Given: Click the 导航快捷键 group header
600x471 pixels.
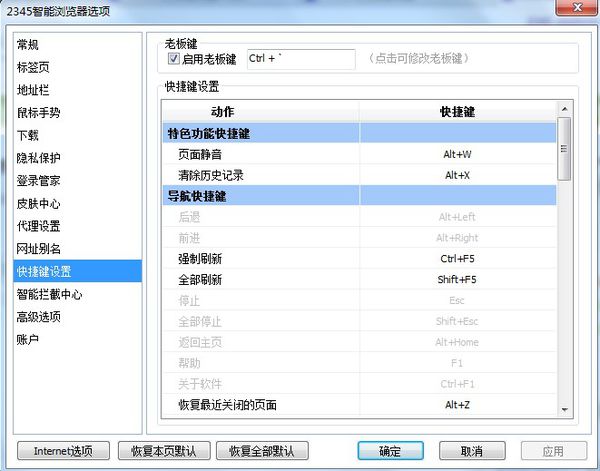Looking at the screenshot, I should click(x=359, y=196).
